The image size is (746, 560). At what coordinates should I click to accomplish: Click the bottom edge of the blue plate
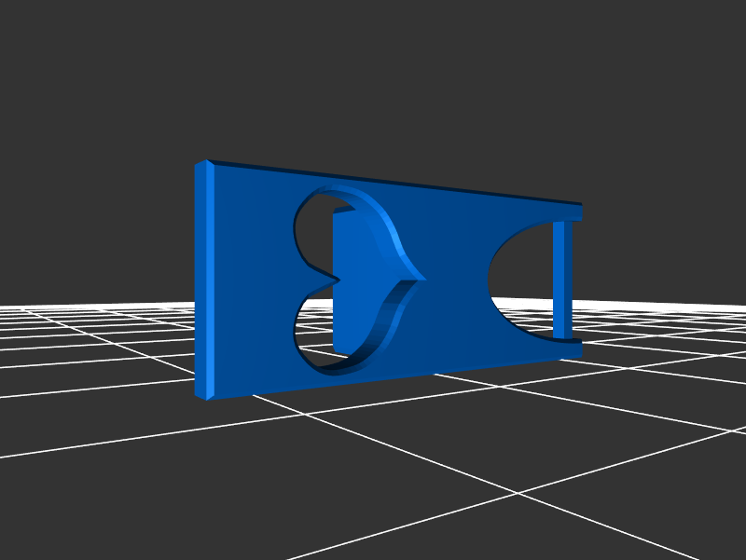click(392, 375)
